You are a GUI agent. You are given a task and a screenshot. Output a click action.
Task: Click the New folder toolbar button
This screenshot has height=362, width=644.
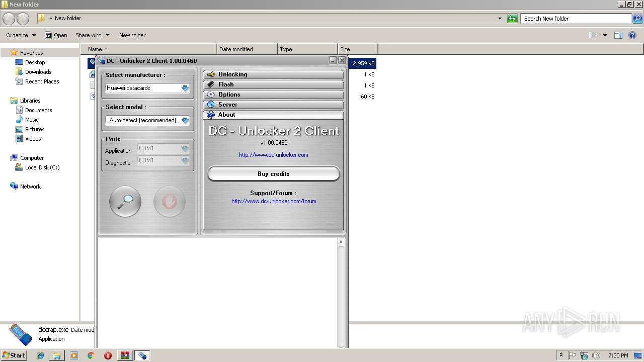coord(132,35)
